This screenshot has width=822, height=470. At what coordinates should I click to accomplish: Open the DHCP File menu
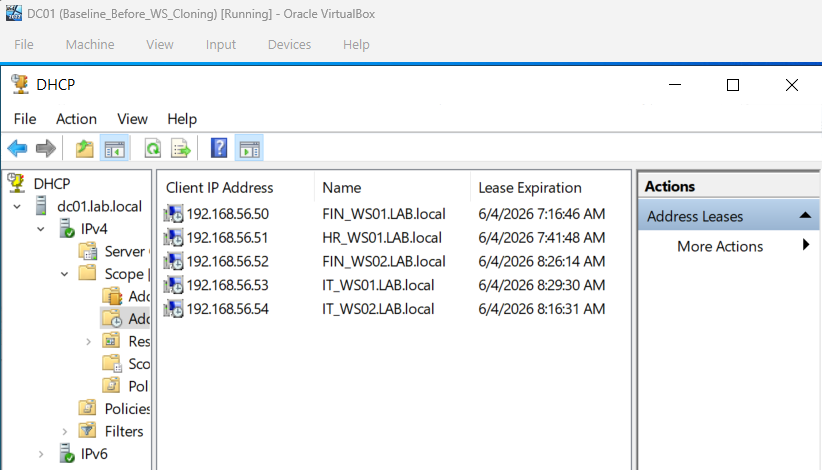(x=25, y=119)
